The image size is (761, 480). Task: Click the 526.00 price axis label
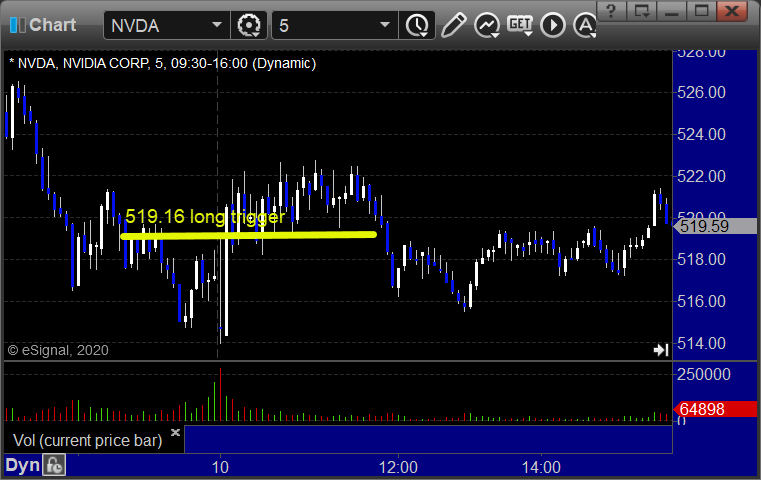(701, 92)
